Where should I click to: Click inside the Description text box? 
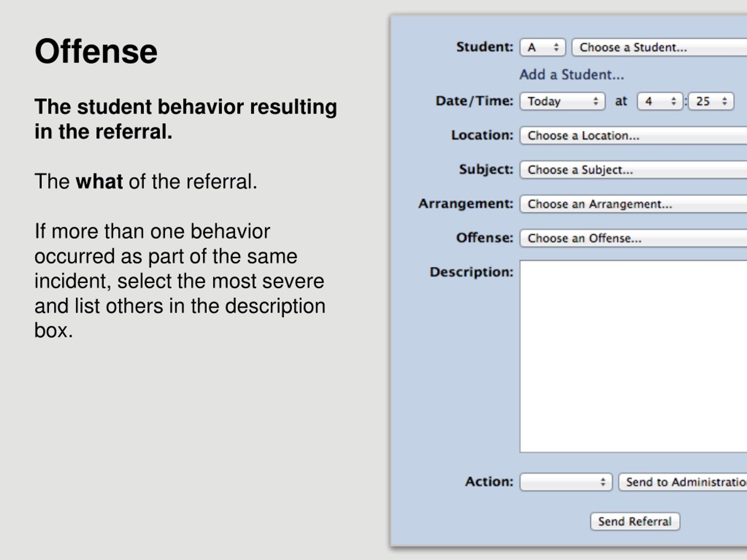pyautogui.click(x=633, y=356)
